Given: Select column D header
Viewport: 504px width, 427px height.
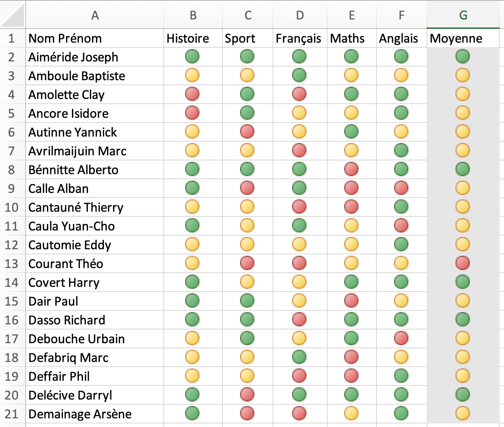Looking at the screenshot, I should (300, 15).
